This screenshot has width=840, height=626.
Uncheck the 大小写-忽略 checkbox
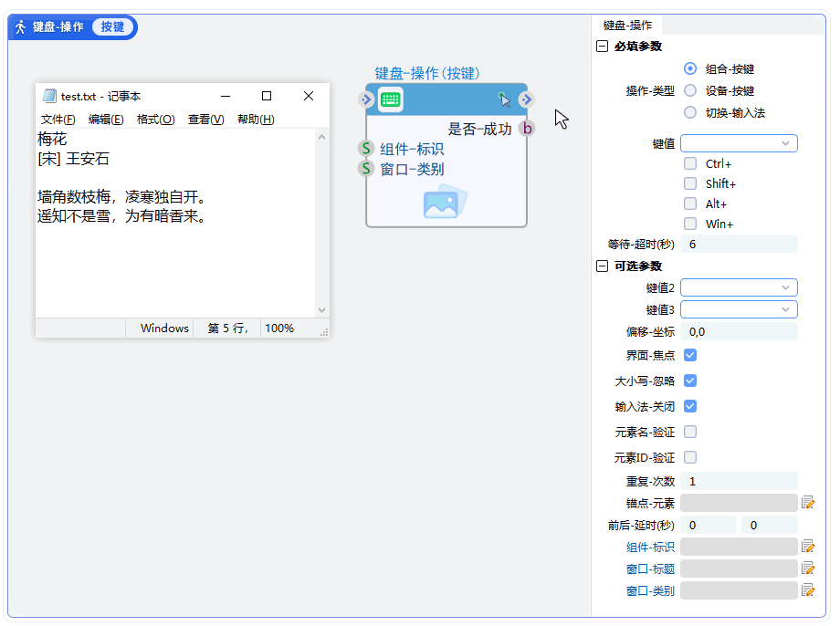(x=690, y=381)
